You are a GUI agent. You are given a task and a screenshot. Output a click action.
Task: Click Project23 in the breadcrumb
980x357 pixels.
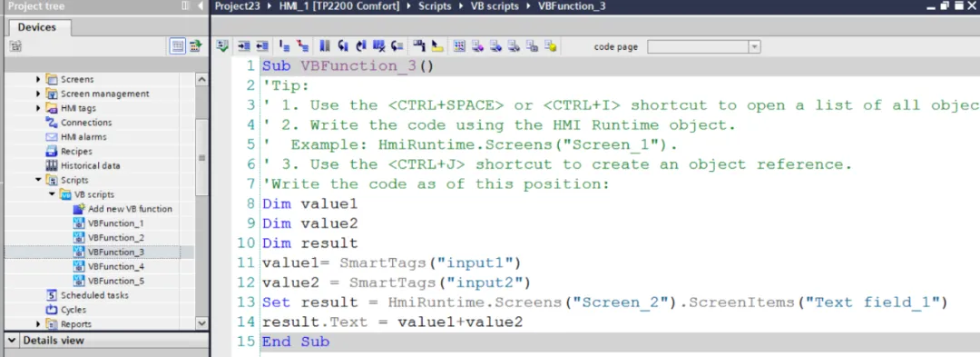[238, 6]
